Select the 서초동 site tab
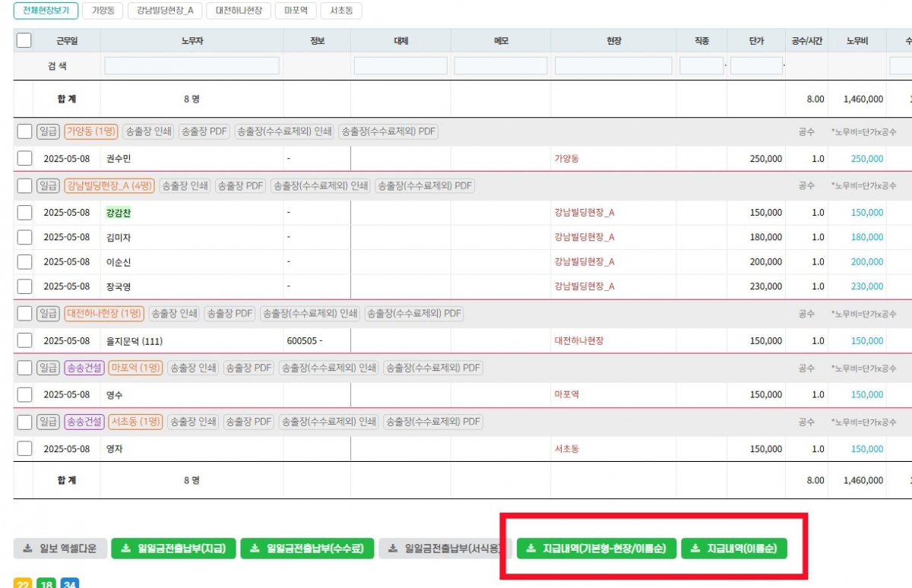Image resolution: width=912 pixels, height=588 pixels. [x=341, y=11]
